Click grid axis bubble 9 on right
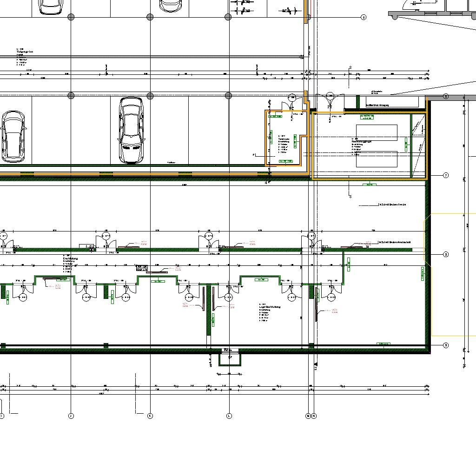The width and height of the screenshot is (476, 476). pos(446,345)
